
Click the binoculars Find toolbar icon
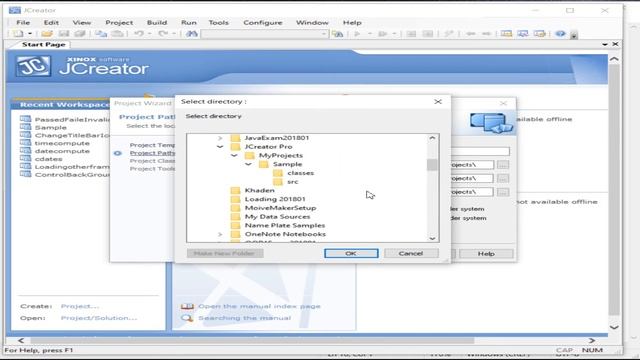tap(191, 34)
